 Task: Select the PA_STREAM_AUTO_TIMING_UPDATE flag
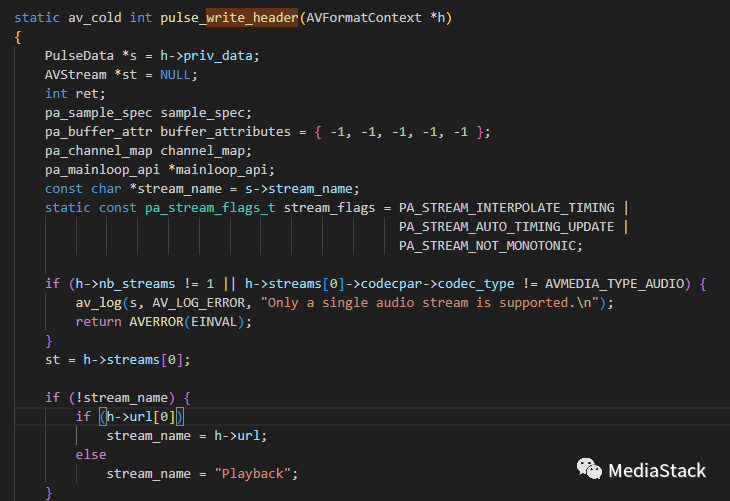tap(506, 227)
